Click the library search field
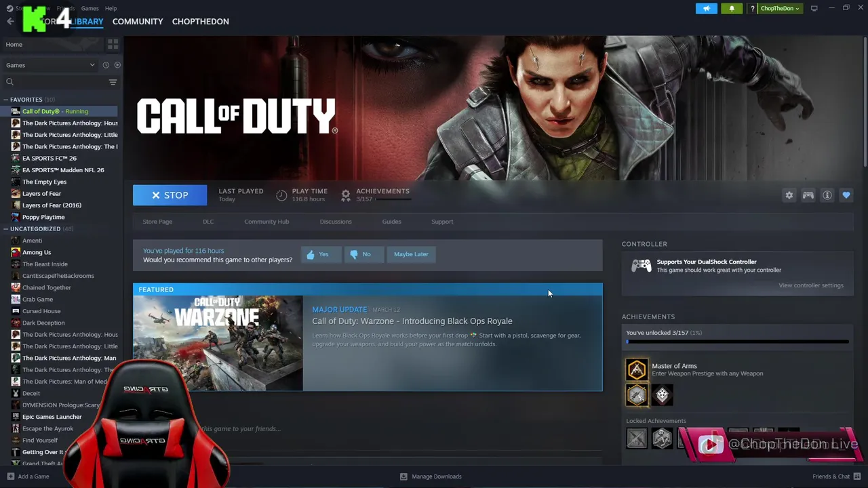The height and width of the screenshot is (488, 868). tap(54, 82)
